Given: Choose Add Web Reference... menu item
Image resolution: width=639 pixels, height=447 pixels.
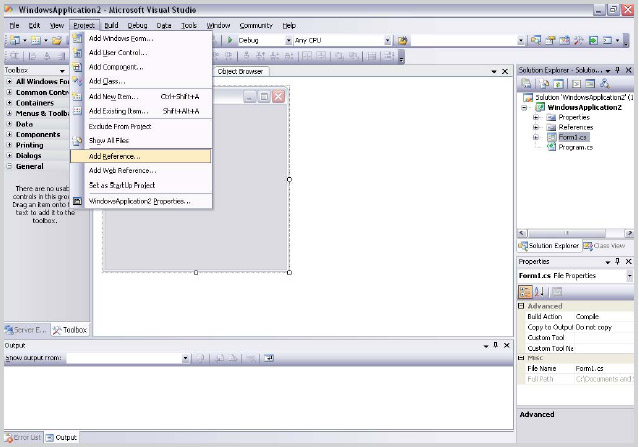Looking at the screenshot, I should (141, 171).
